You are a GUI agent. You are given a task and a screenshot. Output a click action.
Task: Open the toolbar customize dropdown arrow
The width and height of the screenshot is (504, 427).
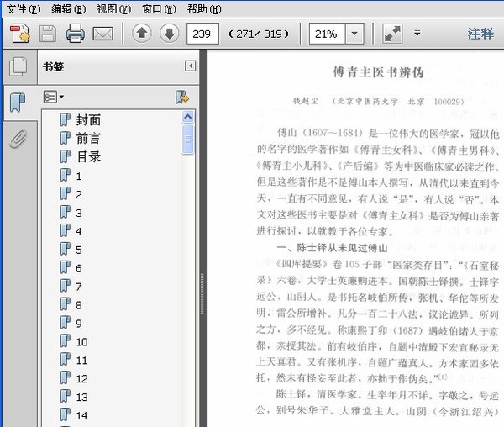pos(417,34)
